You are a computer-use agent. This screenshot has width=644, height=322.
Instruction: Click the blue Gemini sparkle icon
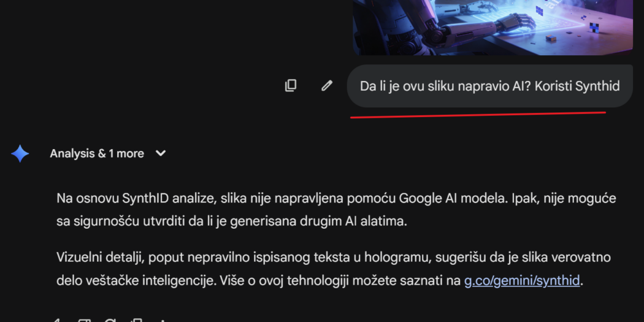[20, 153]
